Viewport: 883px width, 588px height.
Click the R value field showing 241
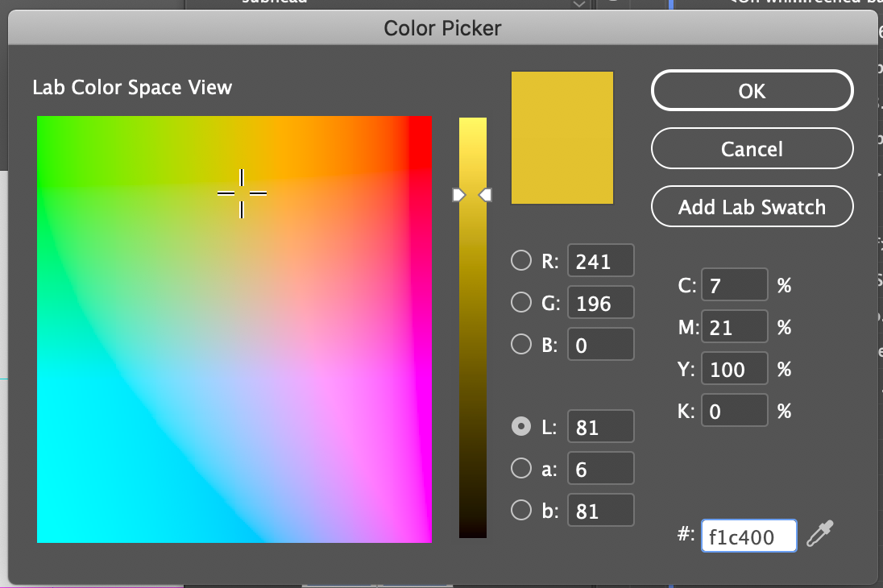pyautogui.click(x=600, y=260)
